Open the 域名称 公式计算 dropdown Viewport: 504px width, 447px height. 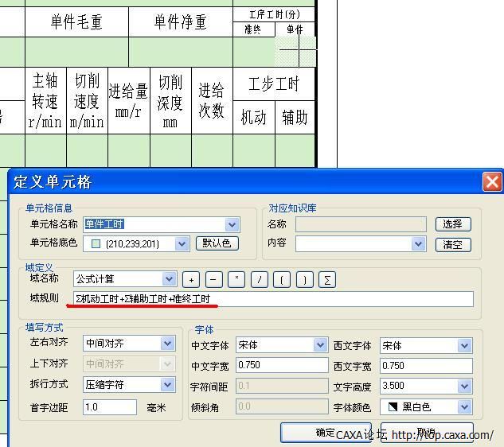pyautogui.click(x=169, y=278)
